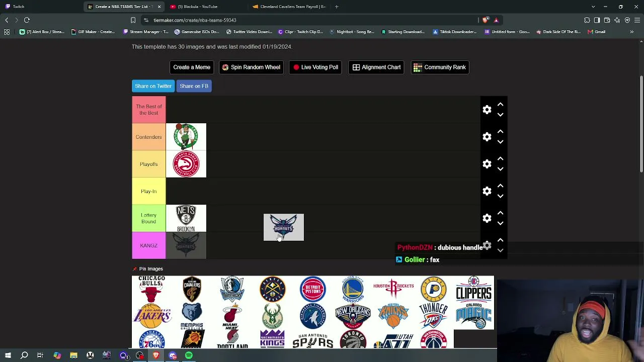Click the Create a Meme button

[192, 67]
